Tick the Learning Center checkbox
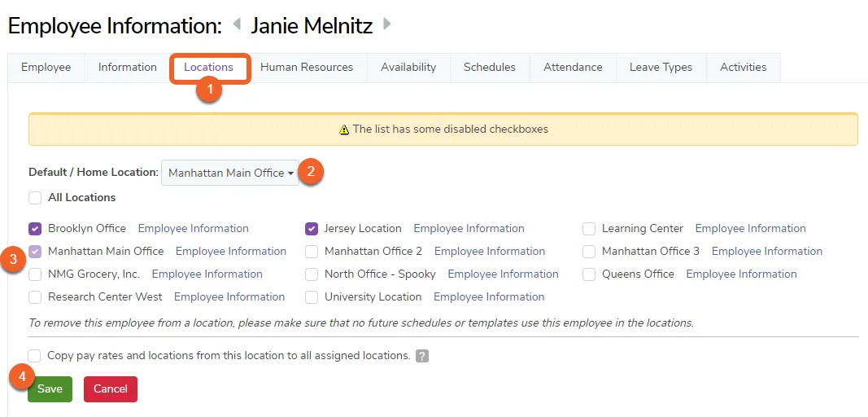 point(589,229)
